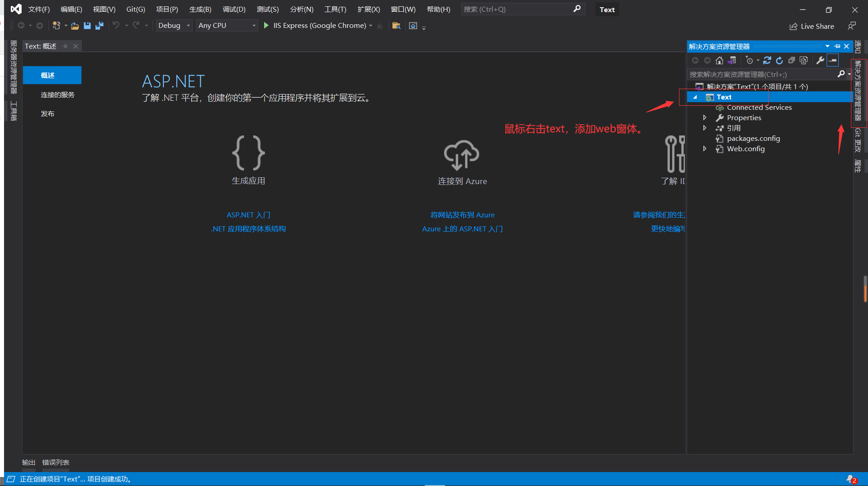Click the Save All icon

(x=99, y=26)
